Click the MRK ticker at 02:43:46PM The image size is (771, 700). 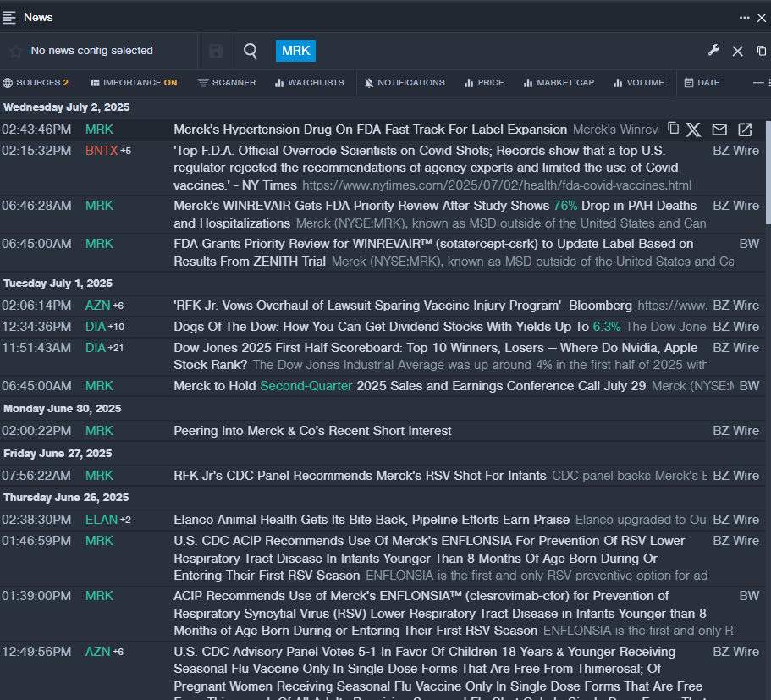(99, 130)
